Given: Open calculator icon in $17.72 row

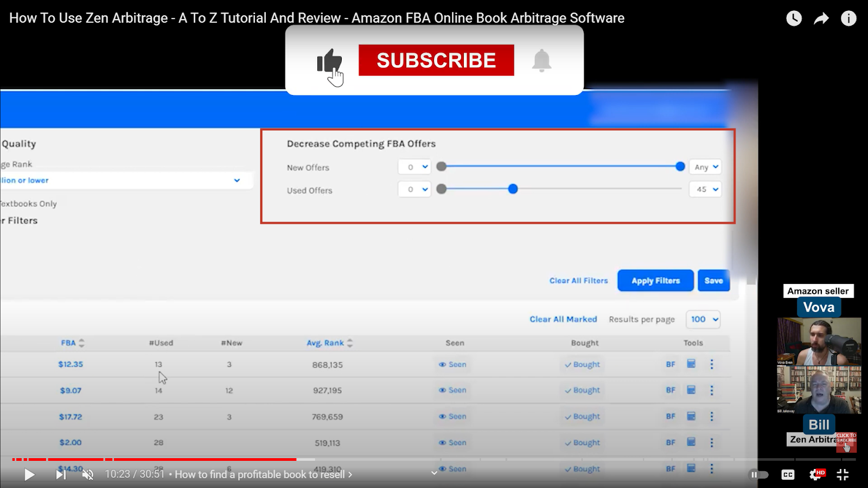Looking at the screenshot, I should point(691,416).
